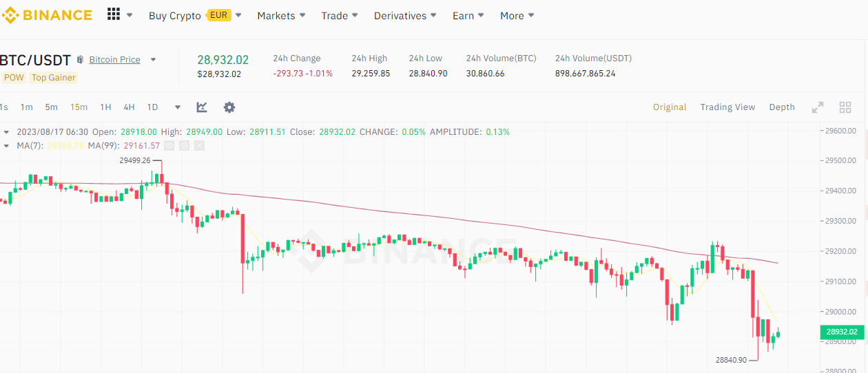Open the MA indicator settings gear
Viewport: 868px width, 373px height.
point(184,145)
